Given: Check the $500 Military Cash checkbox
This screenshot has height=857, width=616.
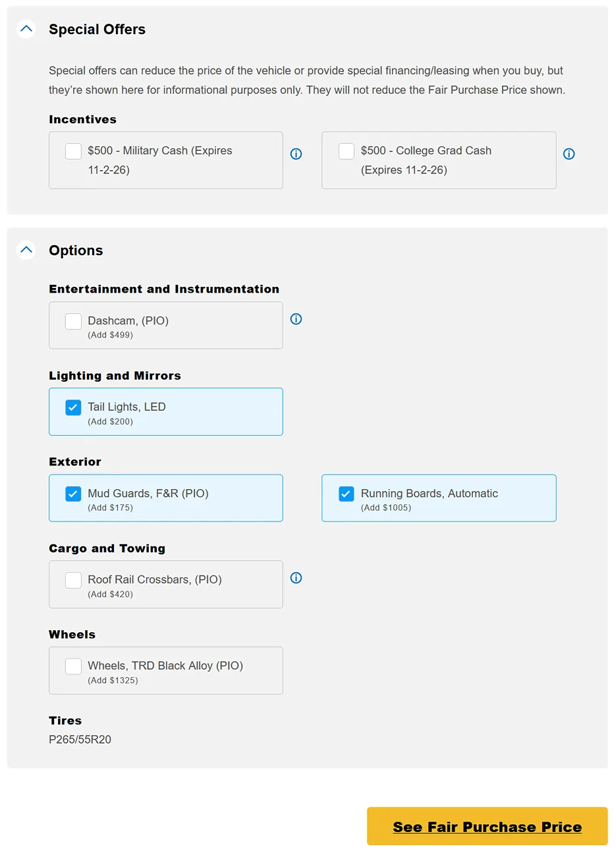Looking at the screenshot, I should [x=73, y=151].
